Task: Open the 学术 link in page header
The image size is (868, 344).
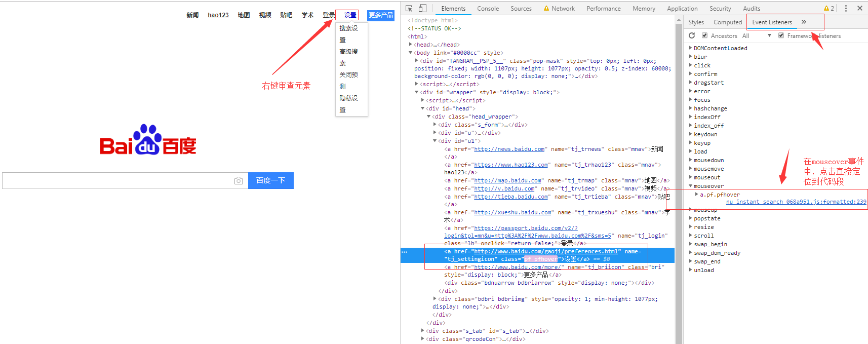Action: point(308,15)
